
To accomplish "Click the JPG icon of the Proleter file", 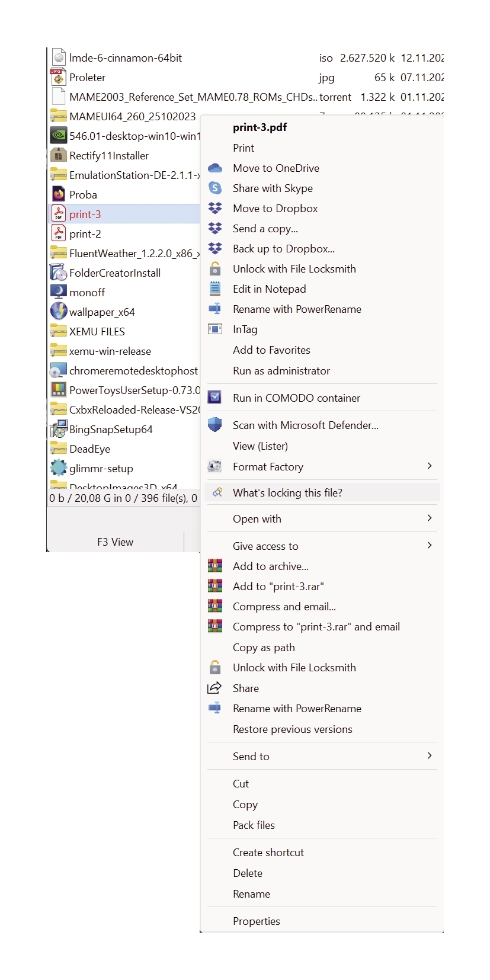I will (x=58, y=77).
